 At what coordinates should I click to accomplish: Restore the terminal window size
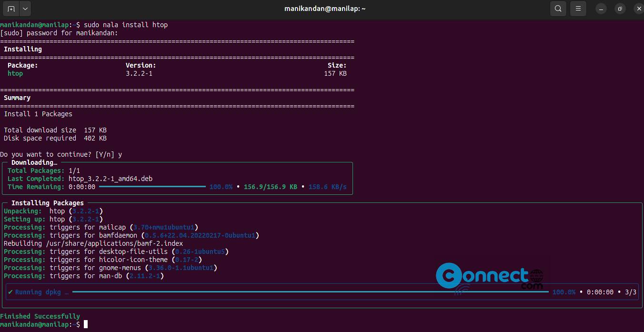coord(620,9)
